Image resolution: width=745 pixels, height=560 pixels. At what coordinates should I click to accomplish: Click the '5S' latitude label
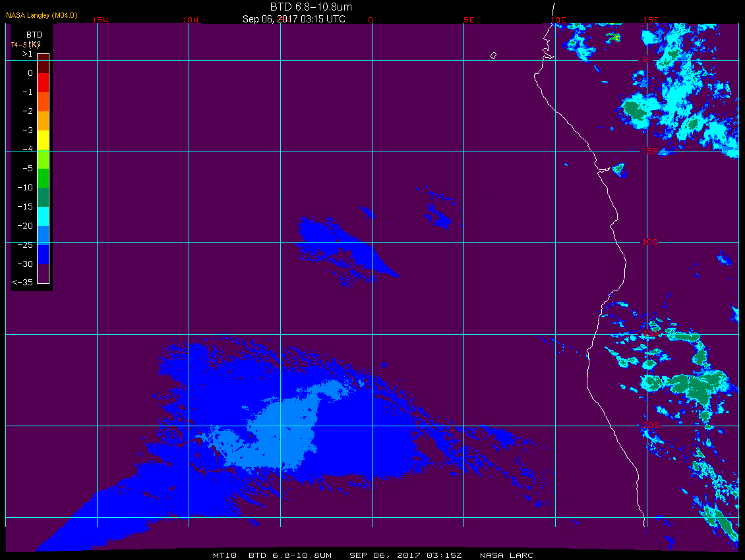[652, 151]
